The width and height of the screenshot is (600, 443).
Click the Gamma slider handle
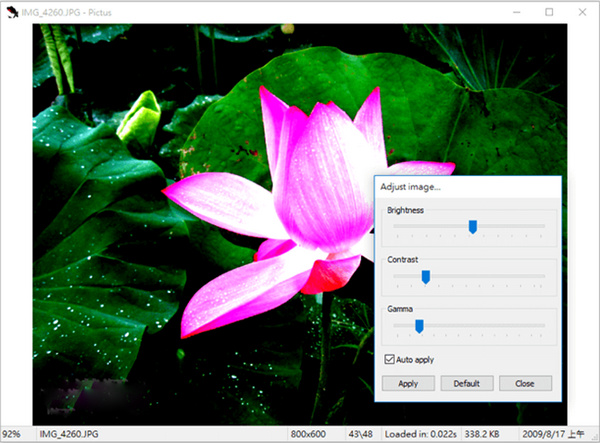point(419,325)
